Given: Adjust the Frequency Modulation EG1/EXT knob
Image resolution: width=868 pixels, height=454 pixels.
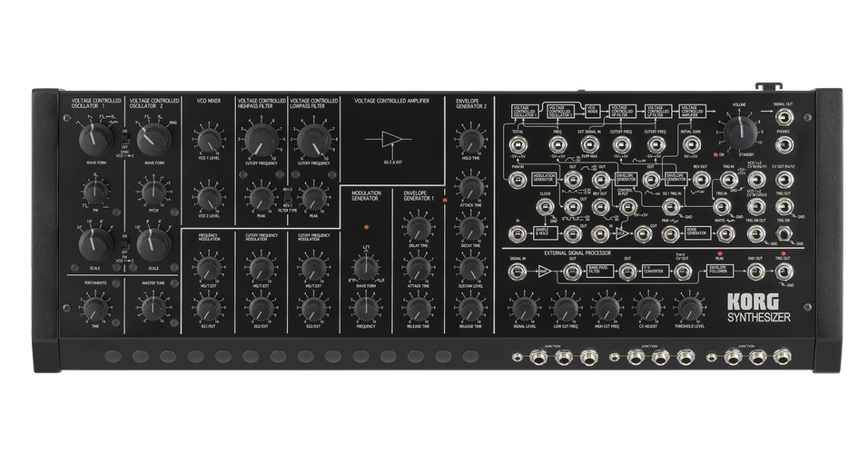Looking at the screenshot, I should 208,309.
